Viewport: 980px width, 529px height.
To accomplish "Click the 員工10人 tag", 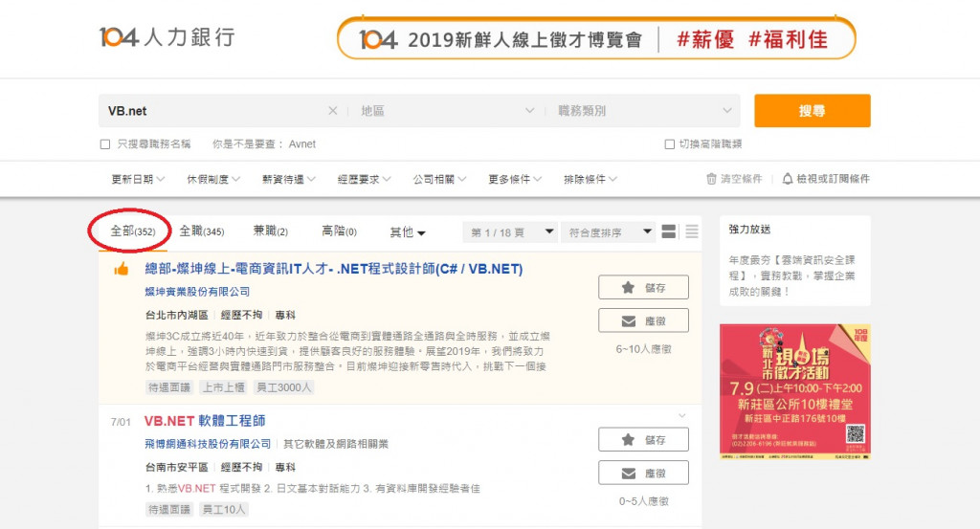I will coord(224,510).
